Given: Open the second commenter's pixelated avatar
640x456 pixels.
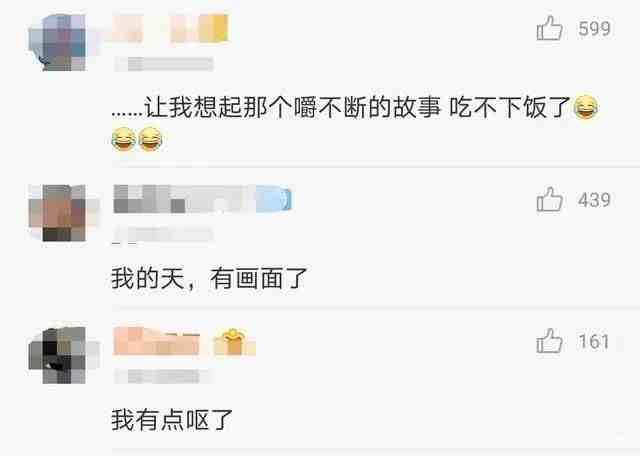Looking at the screenshot, I should [x=58, y=213].
